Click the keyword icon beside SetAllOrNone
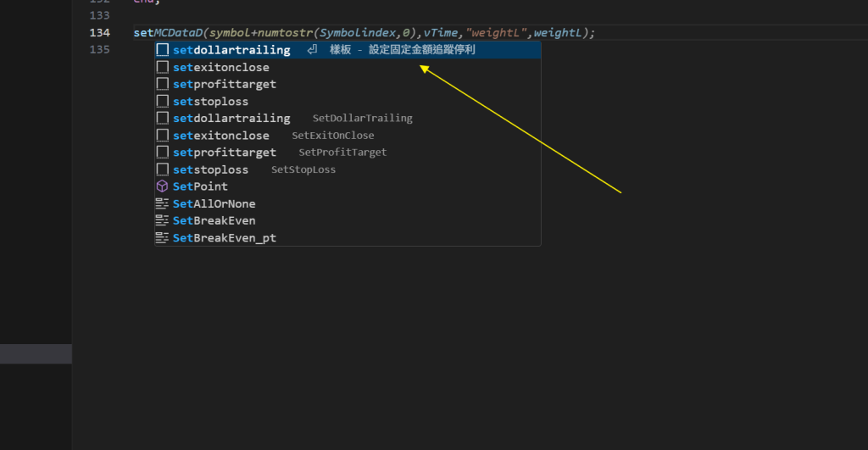868x450 pixels. [163, 203]
